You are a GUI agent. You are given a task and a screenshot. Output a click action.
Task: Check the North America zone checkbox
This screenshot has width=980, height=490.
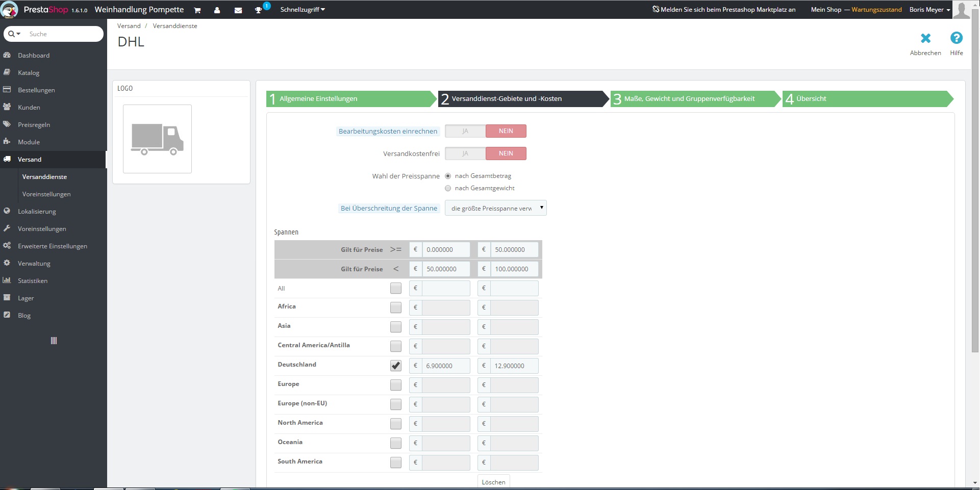tap(396, 424)
